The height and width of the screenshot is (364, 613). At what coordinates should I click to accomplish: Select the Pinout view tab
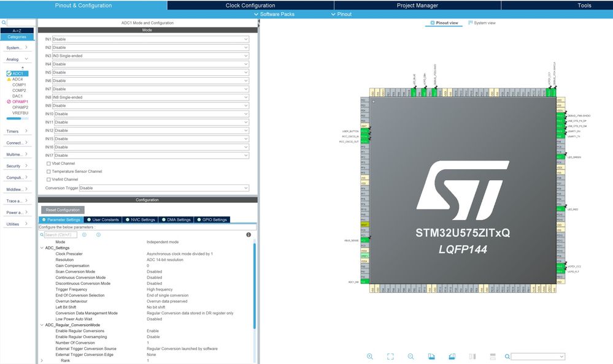click(x=444, y=23)
